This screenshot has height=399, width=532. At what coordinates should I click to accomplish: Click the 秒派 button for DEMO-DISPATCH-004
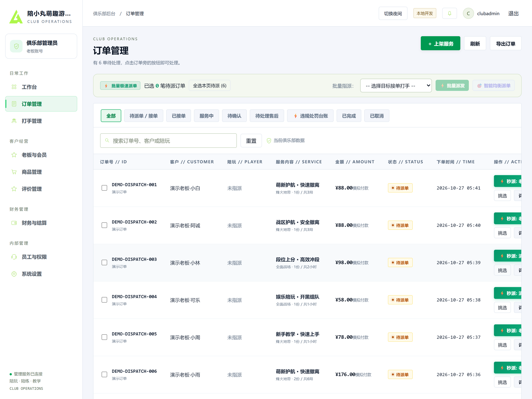[507, 293]
